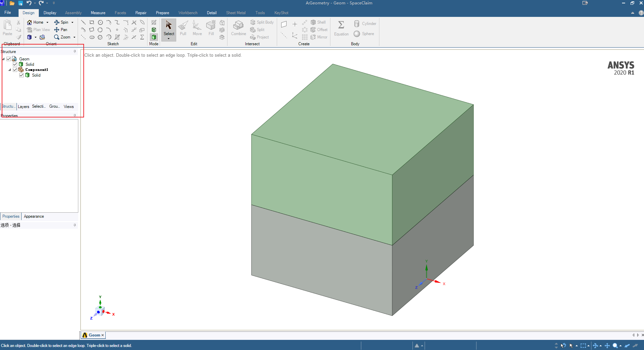Switch to the Display ribbon tab
644x350 pixels.
pyautogui.click(x=50, y=13)
